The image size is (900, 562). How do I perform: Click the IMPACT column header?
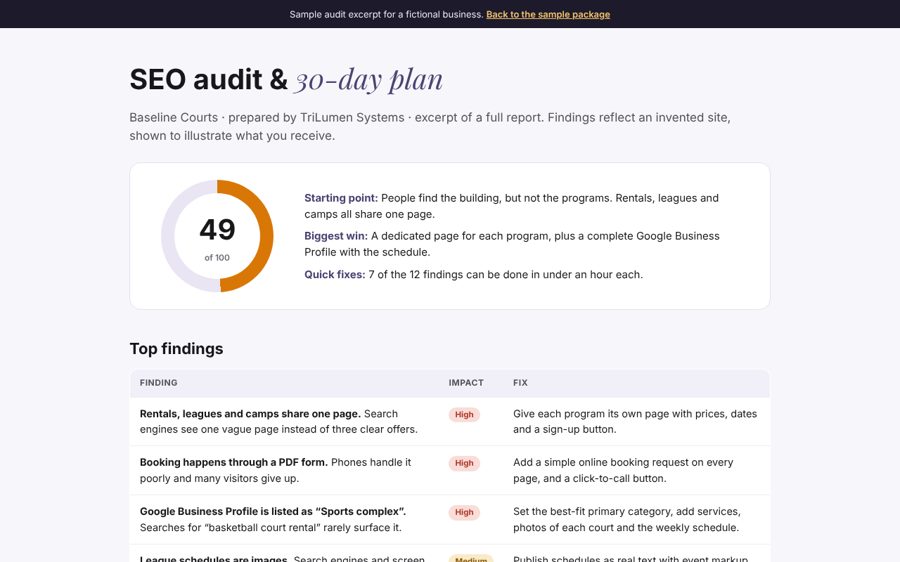[466, 382]
